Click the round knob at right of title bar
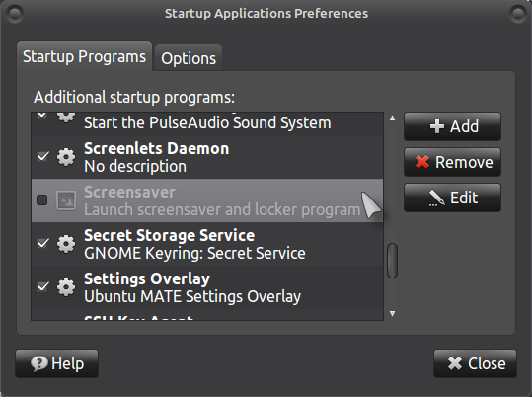Image resolution: width=532 pixels, height=397 pixels. pos(518,14)
